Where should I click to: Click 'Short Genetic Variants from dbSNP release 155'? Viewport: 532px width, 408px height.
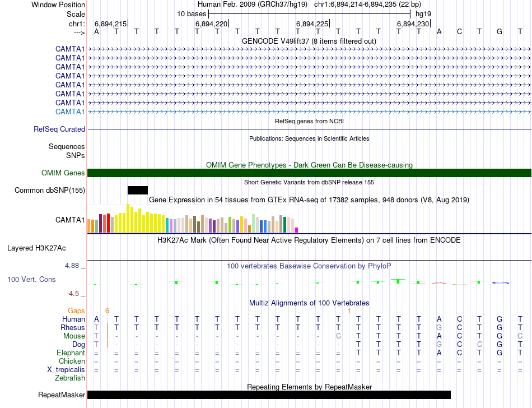[x=309, y=182]
